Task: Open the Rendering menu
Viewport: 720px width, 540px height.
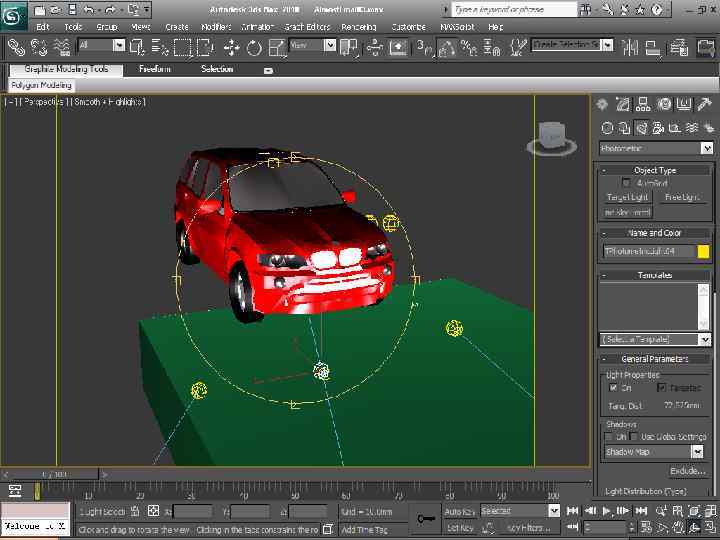Action: point(358,27)
